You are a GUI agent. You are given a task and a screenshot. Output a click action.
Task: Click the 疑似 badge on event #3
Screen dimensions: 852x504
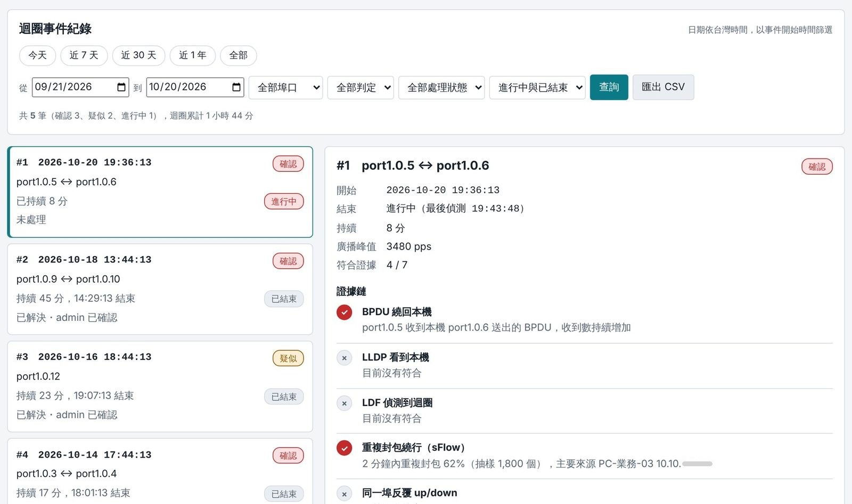click(288, 359)
